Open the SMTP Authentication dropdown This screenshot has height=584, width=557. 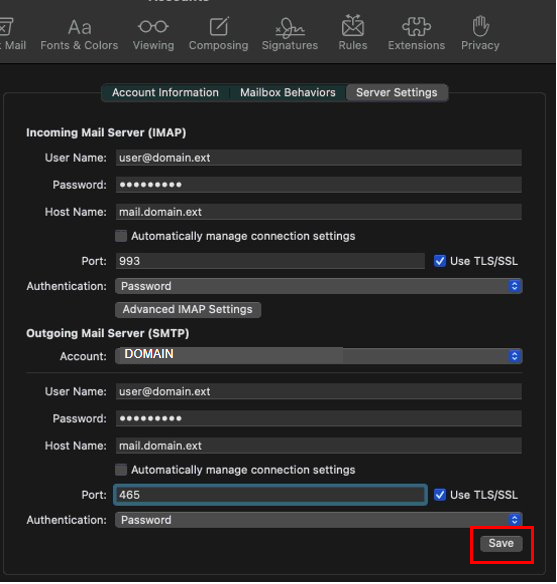tap(319, 520)
